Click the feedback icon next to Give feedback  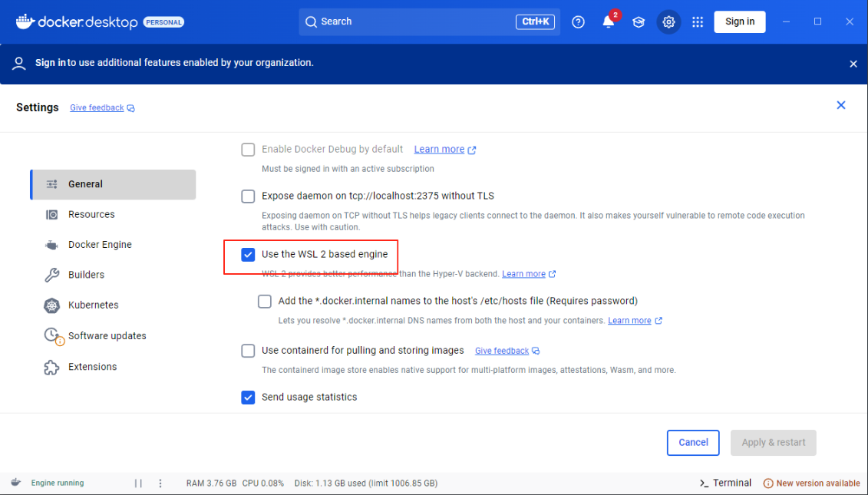point(130,108)
